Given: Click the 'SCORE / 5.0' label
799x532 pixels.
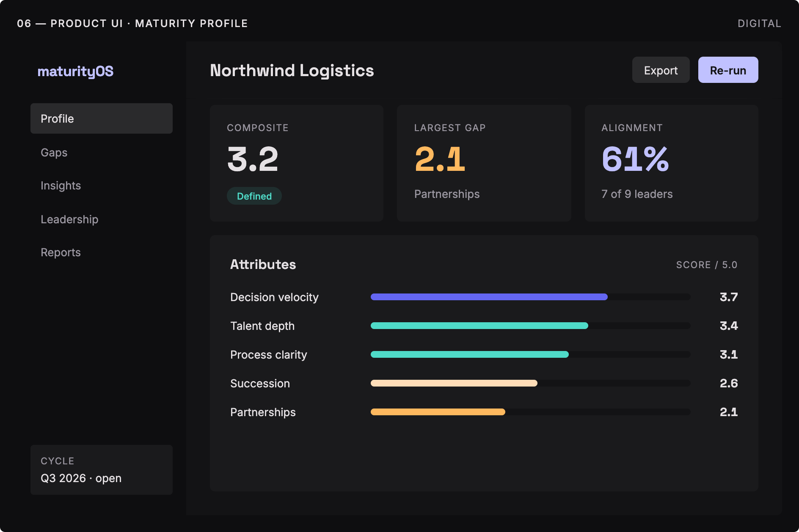Looking at the screenshot, I should [707, 265].
